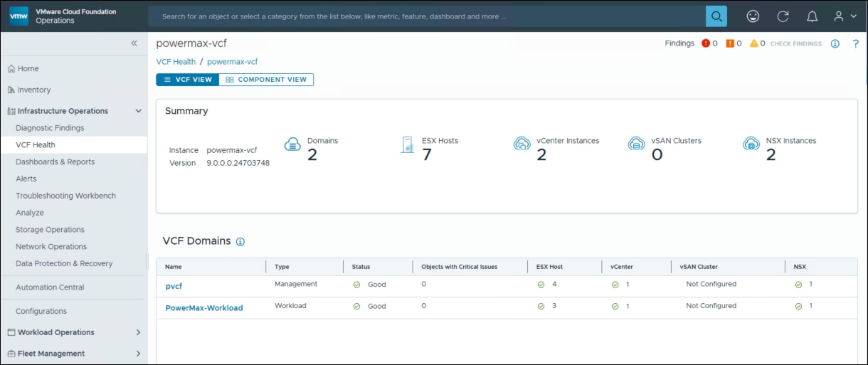Click the Fleet Management icon
The image size is (868, 365).
tap(11, 354)
